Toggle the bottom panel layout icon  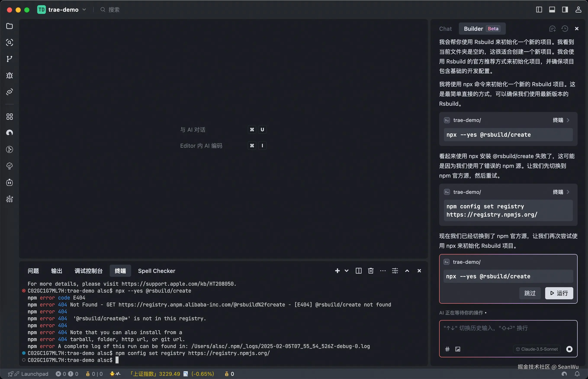552,10
